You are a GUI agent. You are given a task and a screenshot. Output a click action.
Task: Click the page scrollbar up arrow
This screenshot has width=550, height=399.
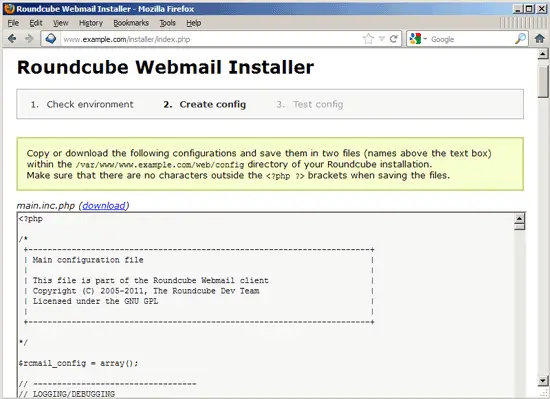coord(543,54)
